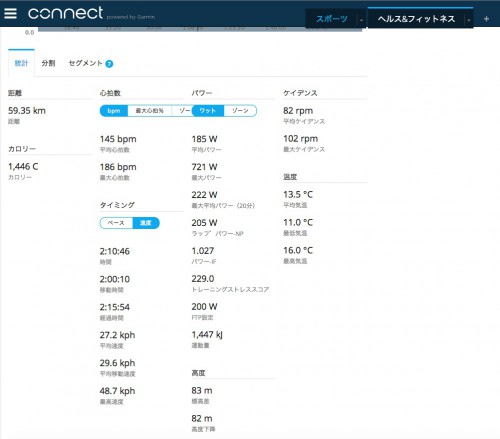Image resolution: width=500 pixels, height=439 pixels.
Task: Click the 2:00:10 moving time value
Action: [115, 279]
